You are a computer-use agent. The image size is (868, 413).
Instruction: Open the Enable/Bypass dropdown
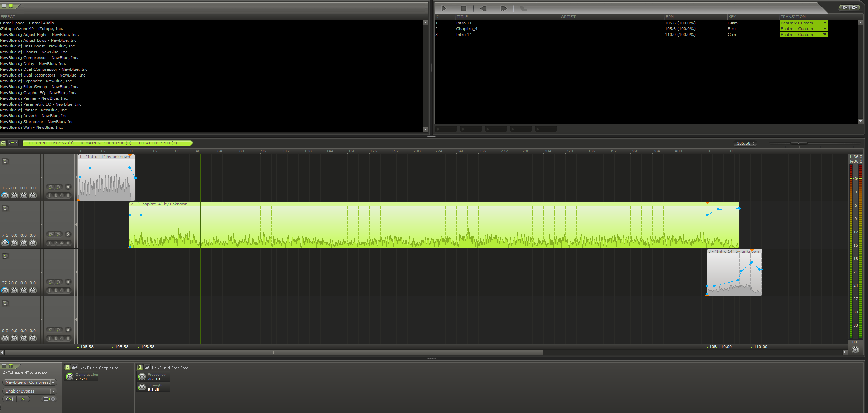click(53, 391)
